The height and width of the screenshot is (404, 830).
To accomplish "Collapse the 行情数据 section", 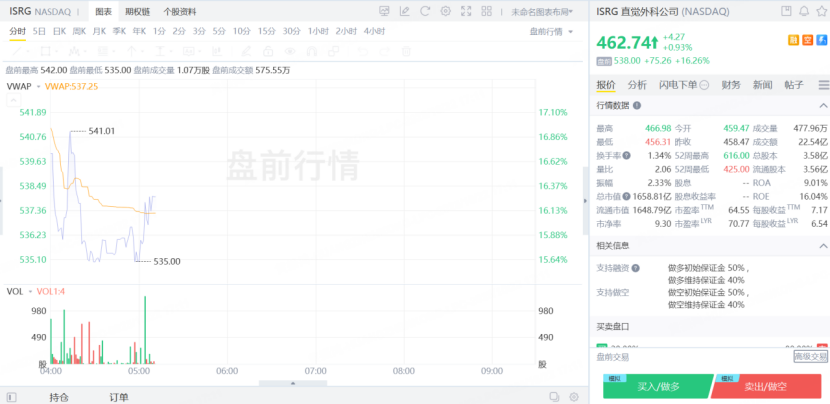I will pos(823,105).
